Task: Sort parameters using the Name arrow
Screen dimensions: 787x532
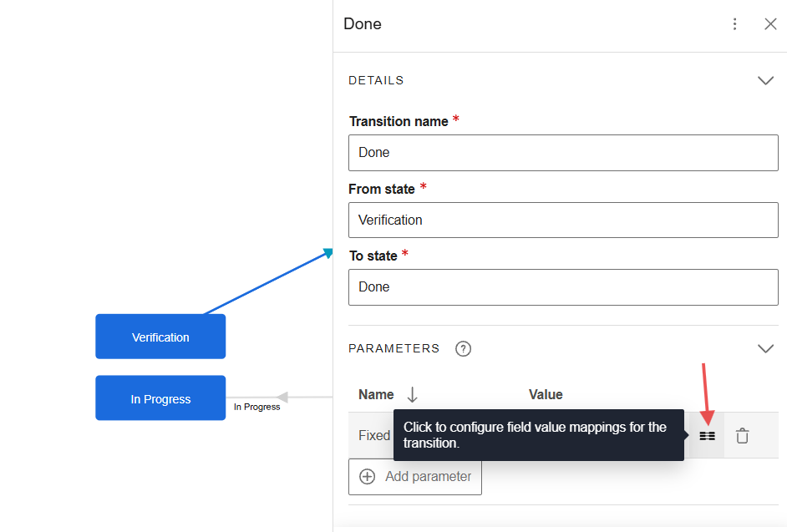Action: tap(412, 394)
